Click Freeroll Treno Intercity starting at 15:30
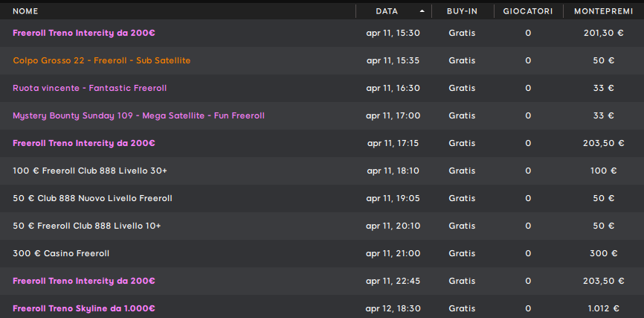This screenshot has height=318, width=644. click(83, 33)
